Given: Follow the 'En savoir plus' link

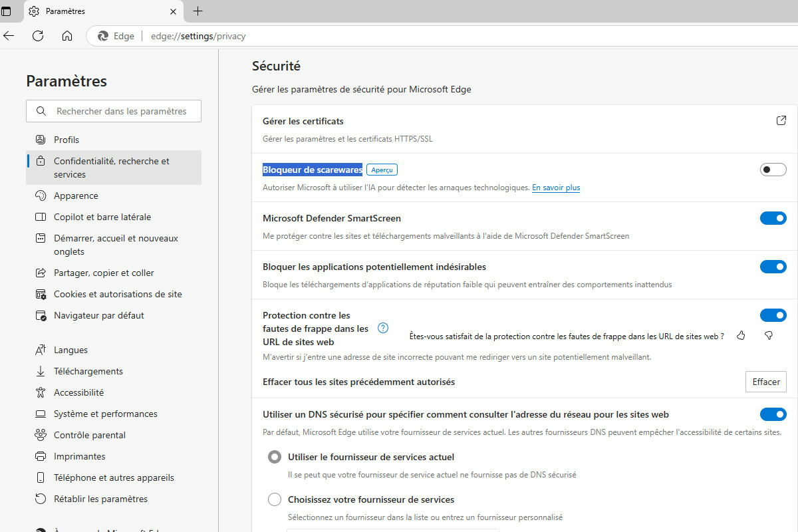Looking at the screenshot, I should [x=555, y=188].
